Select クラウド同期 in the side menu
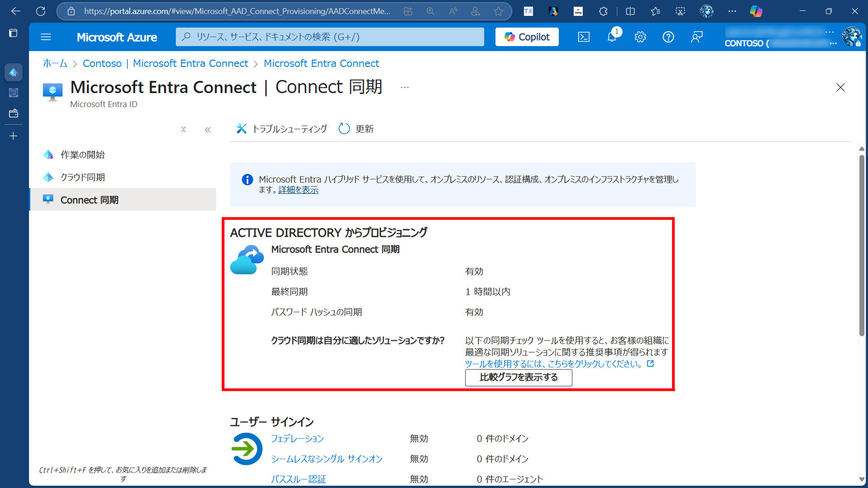This screenshot has width=868, height=488. click(x=83, y=177)
